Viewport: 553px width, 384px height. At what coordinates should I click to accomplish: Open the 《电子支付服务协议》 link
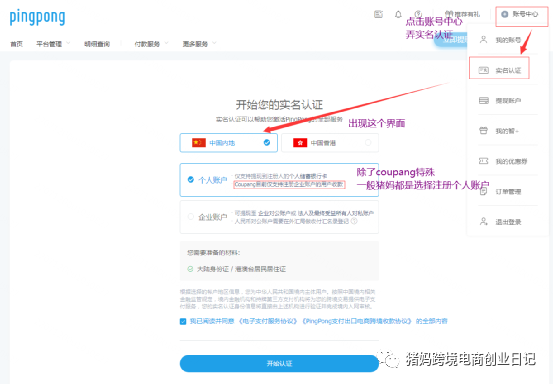268,321
